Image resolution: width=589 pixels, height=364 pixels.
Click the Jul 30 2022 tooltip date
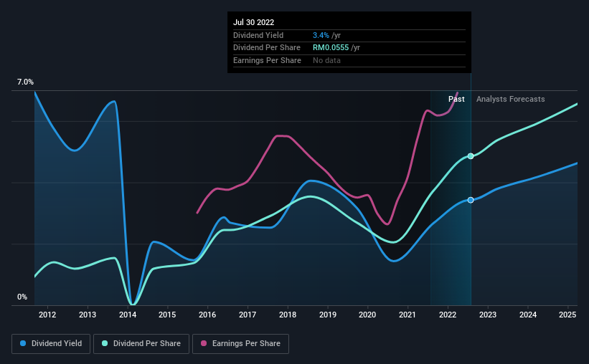pos(253,22)
